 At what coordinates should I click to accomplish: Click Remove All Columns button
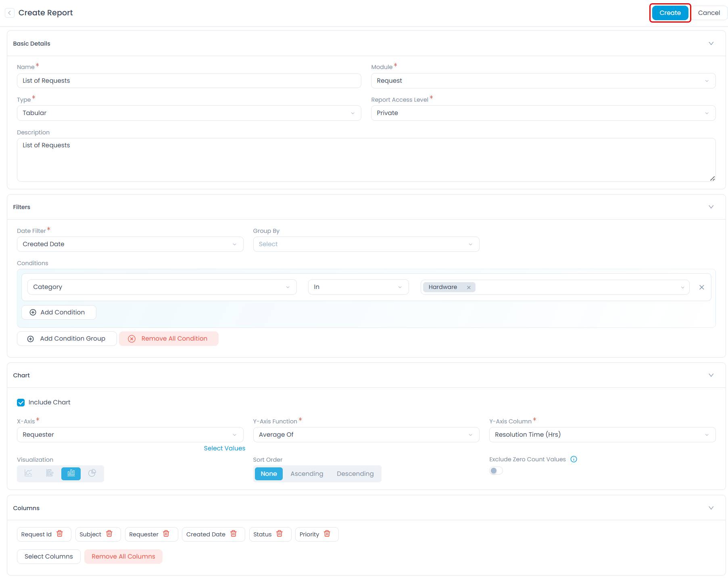(x=123, y=557)
